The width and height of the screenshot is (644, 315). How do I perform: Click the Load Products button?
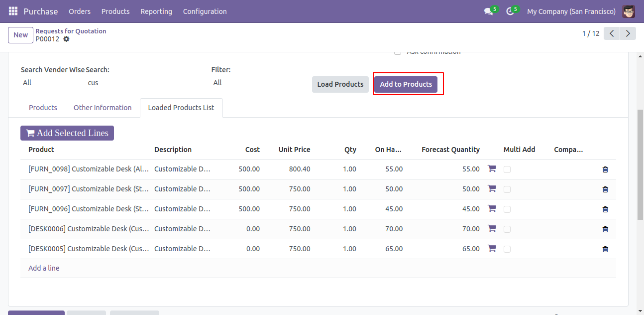click(x=340, y=84)
